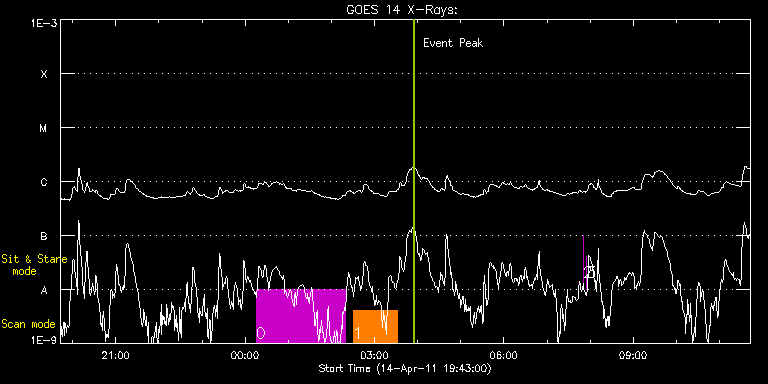Click the B flare class axis label
The image size is (768, 384).
click(x=44, y=236)
